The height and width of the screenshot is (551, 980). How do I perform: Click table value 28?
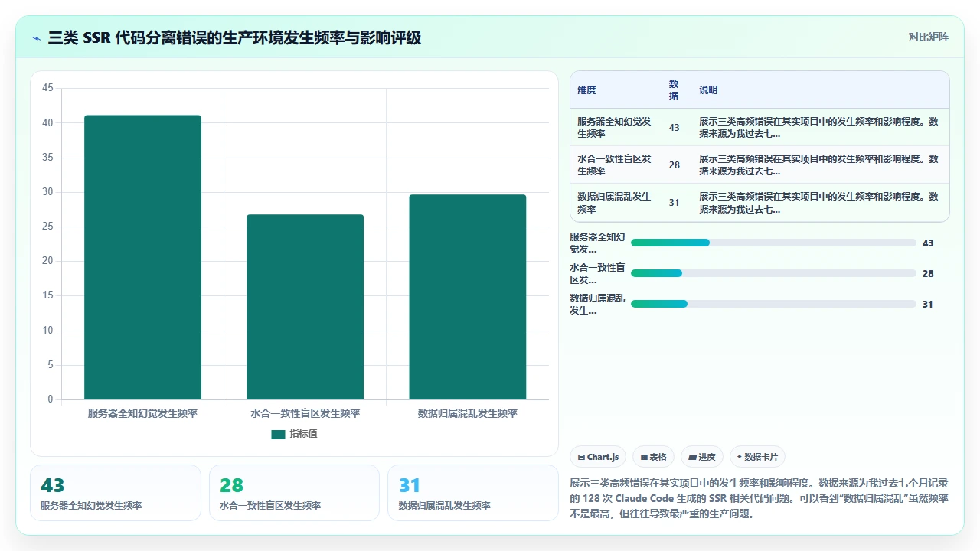674,165
